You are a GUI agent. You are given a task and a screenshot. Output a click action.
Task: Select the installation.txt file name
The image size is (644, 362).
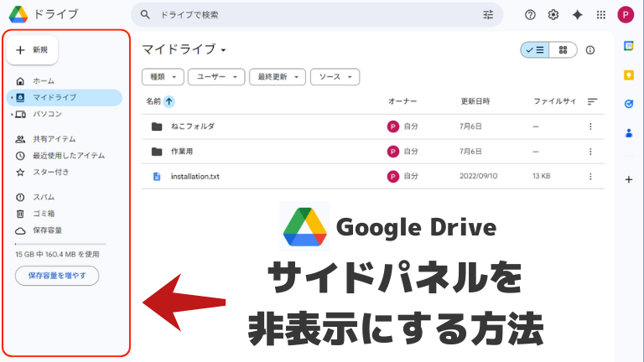click(195, 177)
